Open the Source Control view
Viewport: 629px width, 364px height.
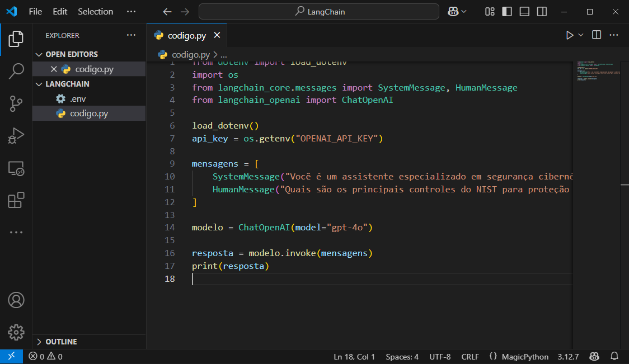pyautogui.click(x=16, y=103)
